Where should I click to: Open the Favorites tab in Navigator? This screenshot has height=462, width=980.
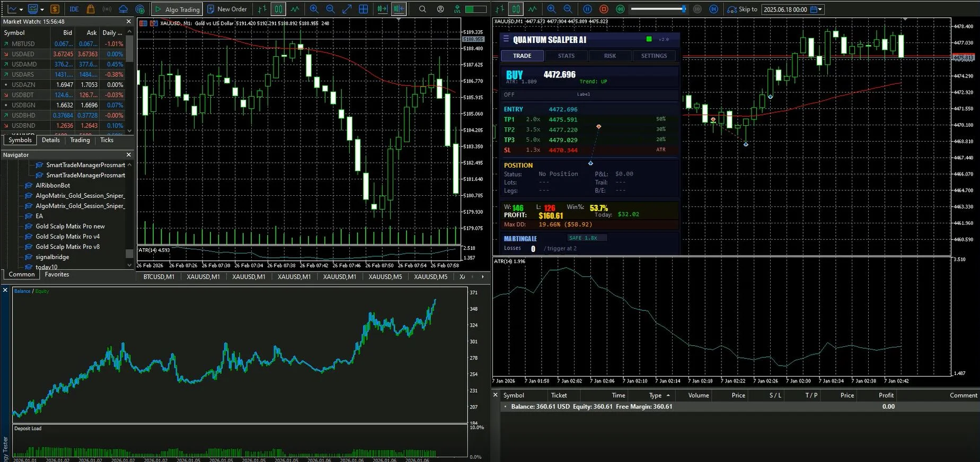57,274
